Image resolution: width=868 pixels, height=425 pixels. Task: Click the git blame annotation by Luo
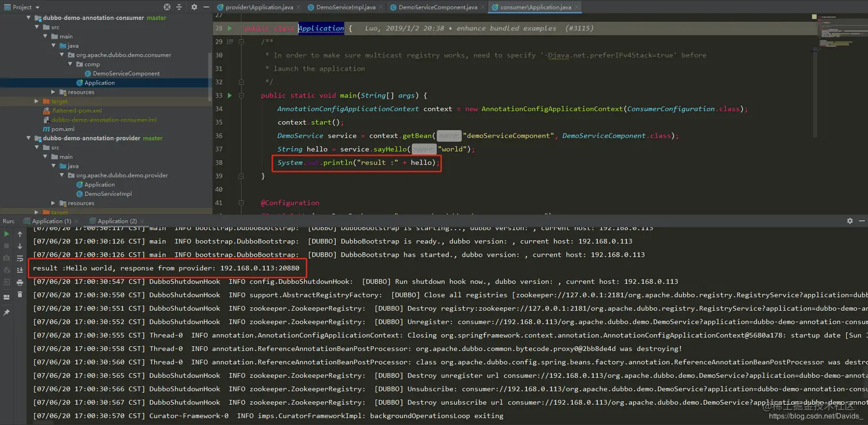(479, 28)
